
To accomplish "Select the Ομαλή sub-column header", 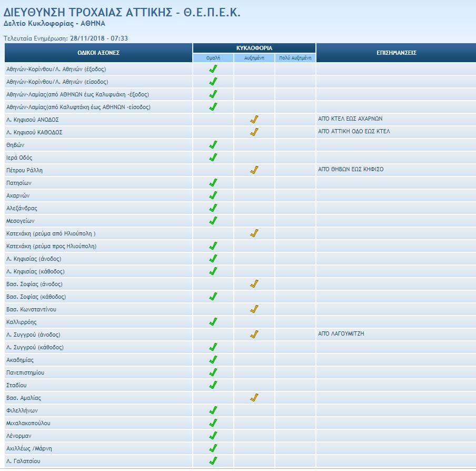I will pyautogui.click(x=213, y=58).
